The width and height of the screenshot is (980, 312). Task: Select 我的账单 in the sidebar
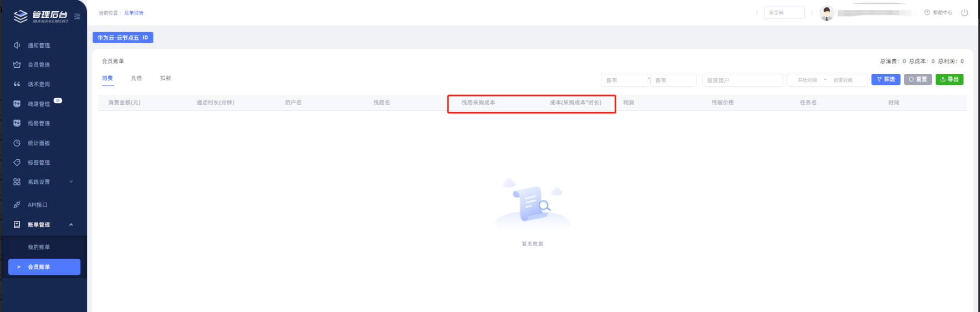(x=39, y=247)
